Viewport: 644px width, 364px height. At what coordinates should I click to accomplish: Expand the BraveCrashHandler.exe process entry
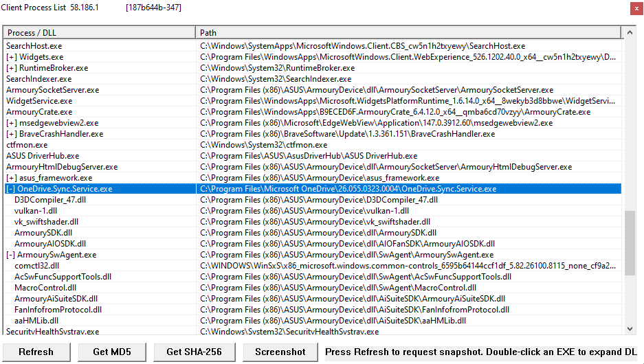12,134
